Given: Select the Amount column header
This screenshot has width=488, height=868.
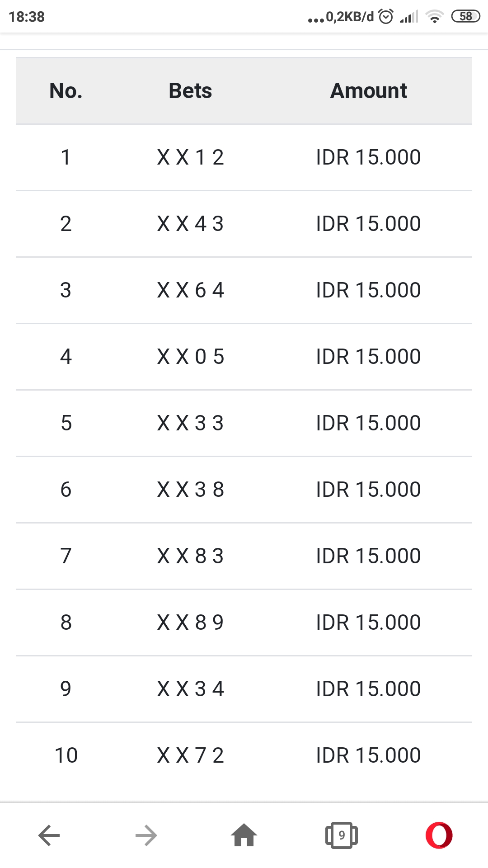Looking at the screenshot, I should (x=368, y=91).
